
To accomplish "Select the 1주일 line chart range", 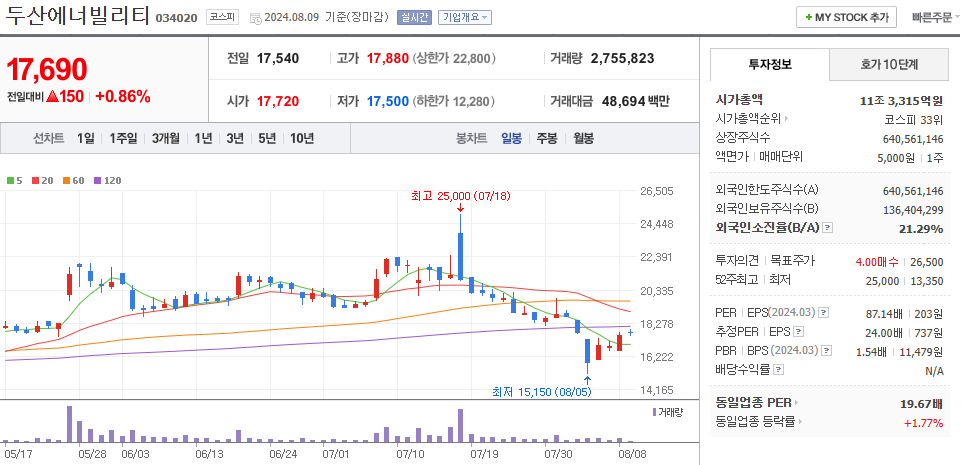I will coord(123,139).
